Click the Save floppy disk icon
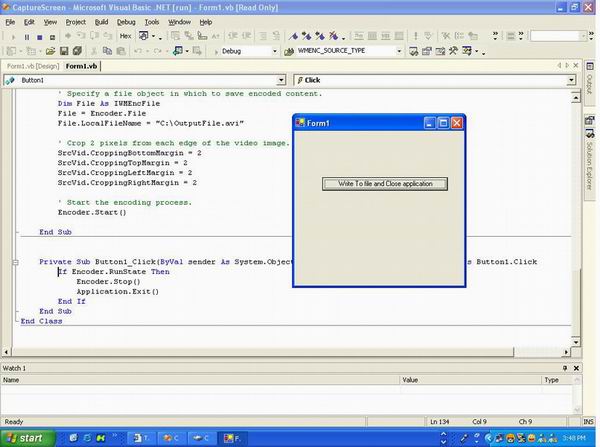600x447 pixels. [x=64, y=51]
